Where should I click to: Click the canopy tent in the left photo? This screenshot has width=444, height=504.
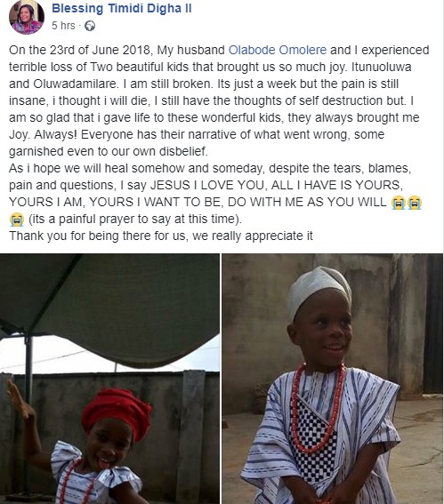(x=109, y=308)
